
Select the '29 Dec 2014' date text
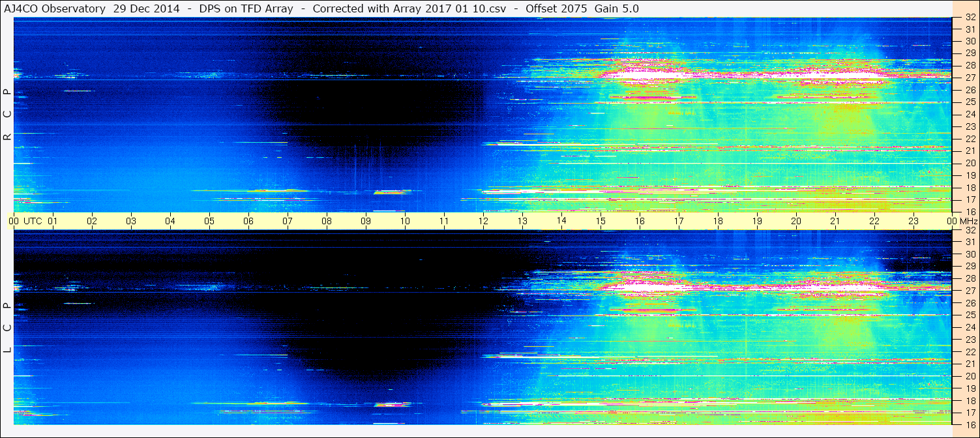click(147, 9)
